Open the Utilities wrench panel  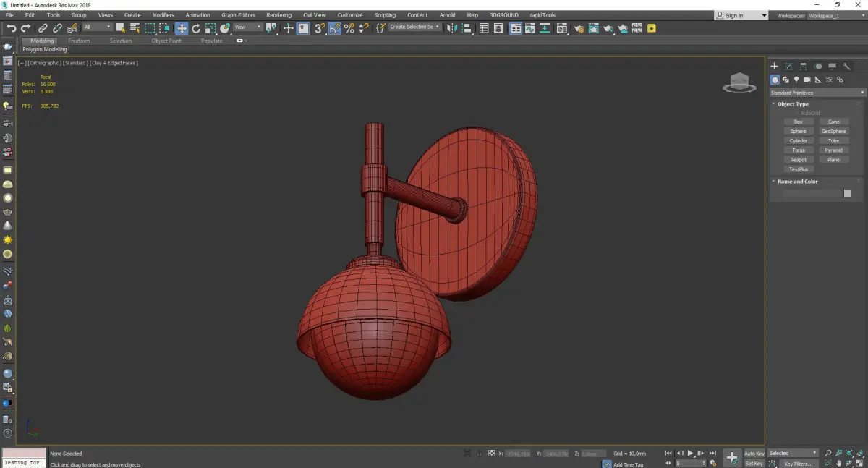click(847, 67)
